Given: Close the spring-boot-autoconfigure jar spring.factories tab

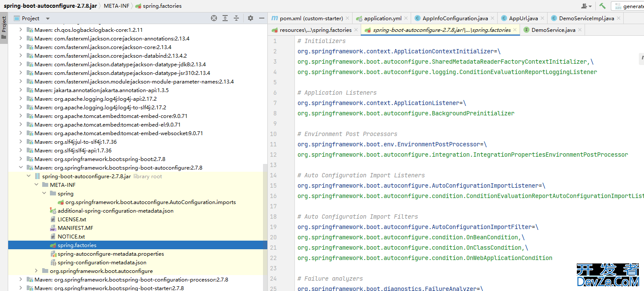Looking at the screenshot, I should [x=515, y=30].
